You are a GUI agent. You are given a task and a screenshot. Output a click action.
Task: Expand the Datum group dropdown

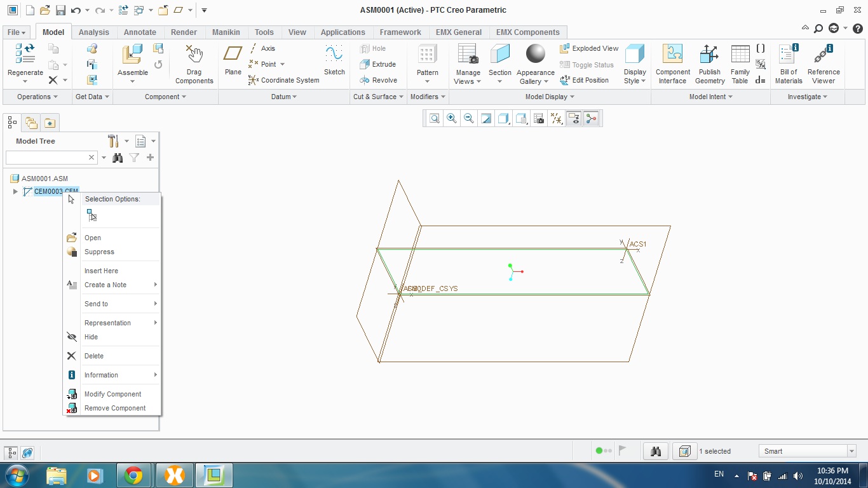click(x=284, y=97)
